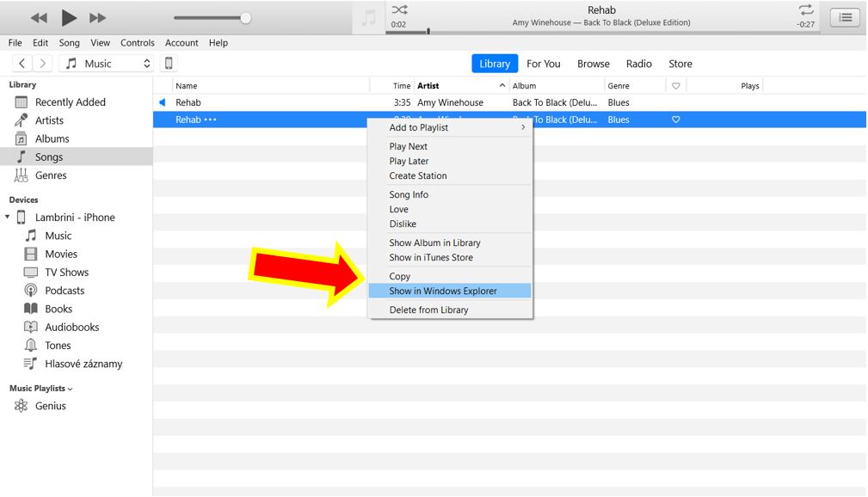This screenshot has height=497, width=868.
Task: Open Books under the iPhone device
Action: coord(77,309)
